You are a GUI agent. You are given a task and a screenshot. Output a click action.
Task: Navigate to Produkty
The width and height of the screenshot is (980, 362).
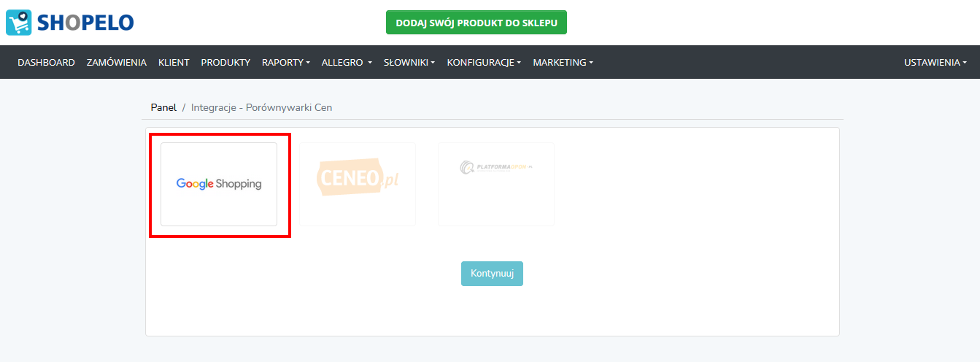coord(225,62)
